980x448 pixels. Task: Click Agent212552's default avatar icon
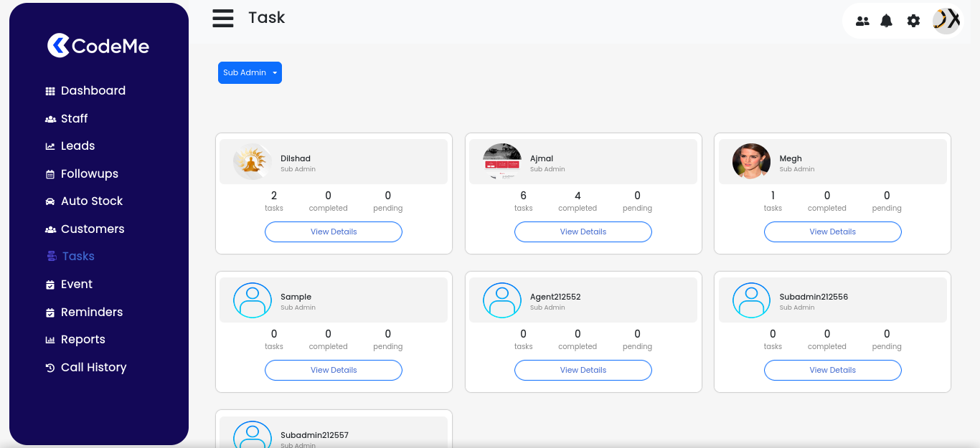point(502,300)
